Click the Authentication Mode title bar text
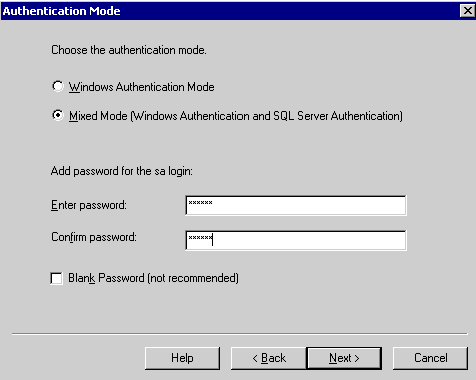476x380 pixels. pyautogui.click(x=61, y=11)
